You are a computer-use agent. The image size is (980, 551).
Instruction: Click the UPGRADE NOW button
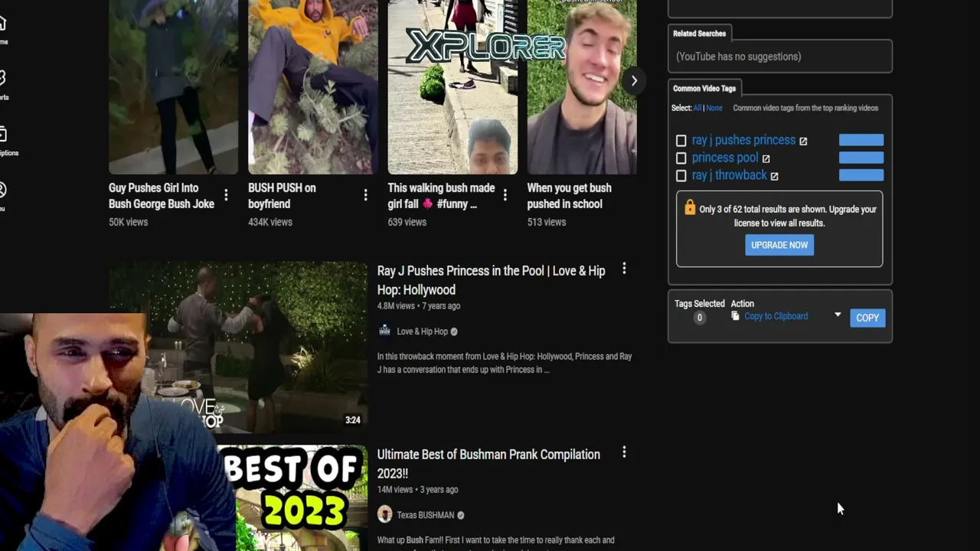(779, 245)
